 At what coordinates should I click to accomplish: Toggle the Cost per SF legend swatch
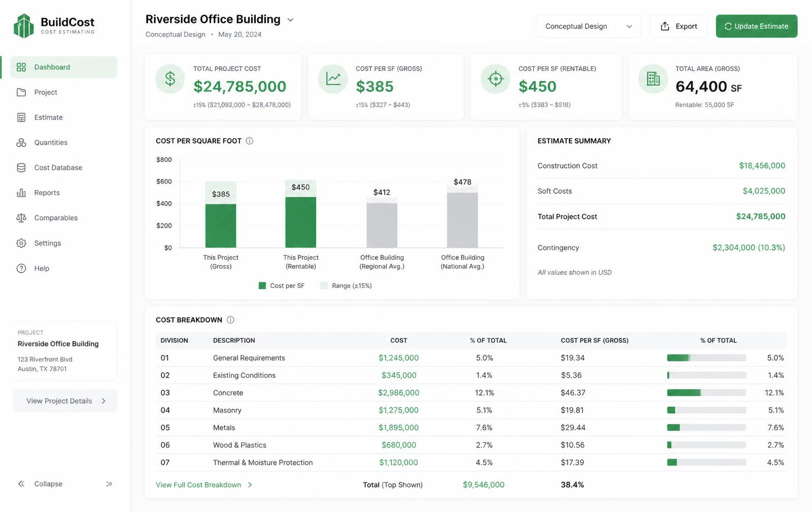[262, 285]
